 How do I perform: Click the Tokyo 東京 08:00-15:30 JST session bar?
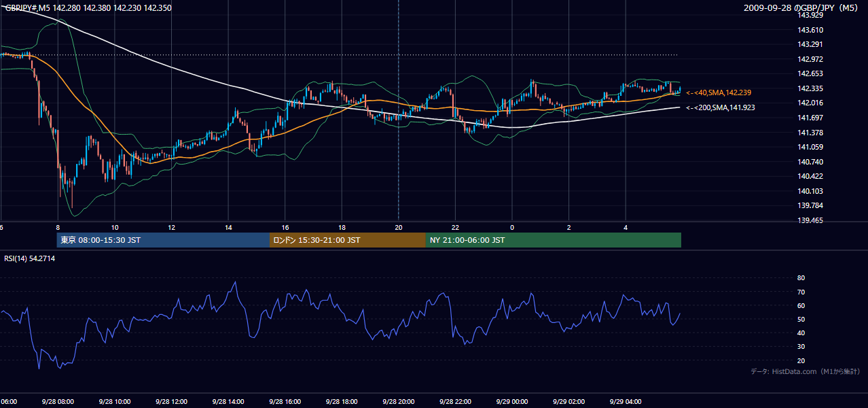[163, 240]
